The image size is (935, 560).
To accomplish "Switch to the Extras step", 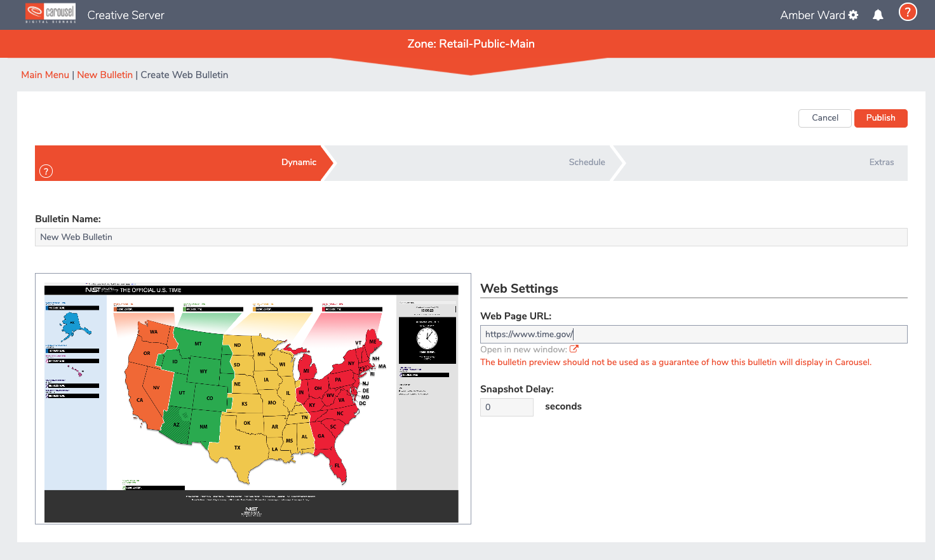I will click(x=881, y=162).
